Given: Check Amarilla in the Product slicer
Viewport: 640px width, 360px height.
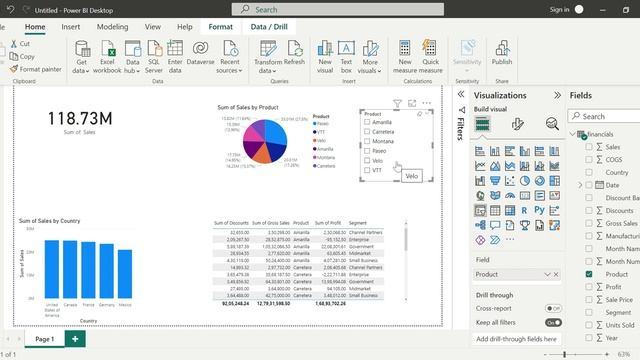Looking at the screenshot, I should [367, 122].
